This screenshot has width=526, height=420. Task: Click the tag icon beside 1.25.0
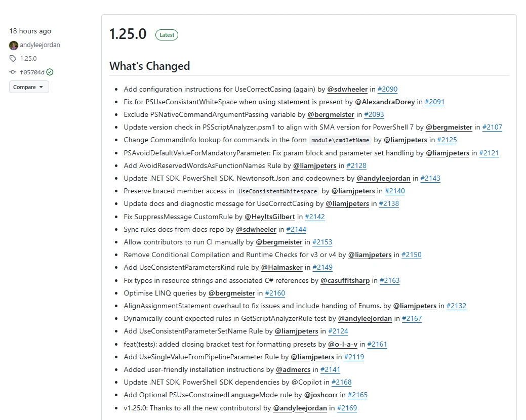tap(13, 59)
